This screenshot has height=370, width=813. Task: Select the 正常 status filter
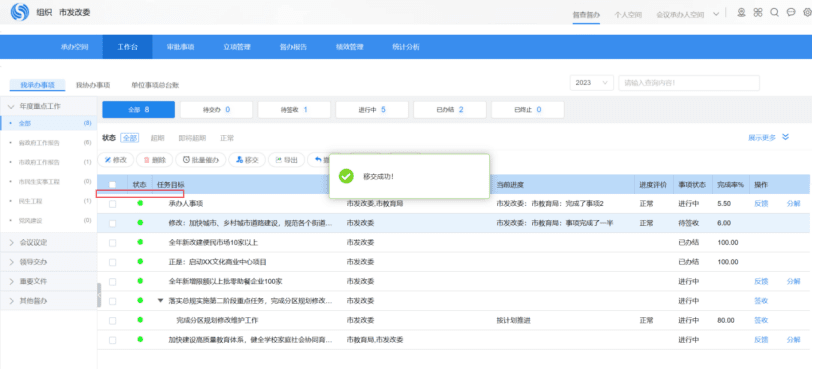coord(227,138)
